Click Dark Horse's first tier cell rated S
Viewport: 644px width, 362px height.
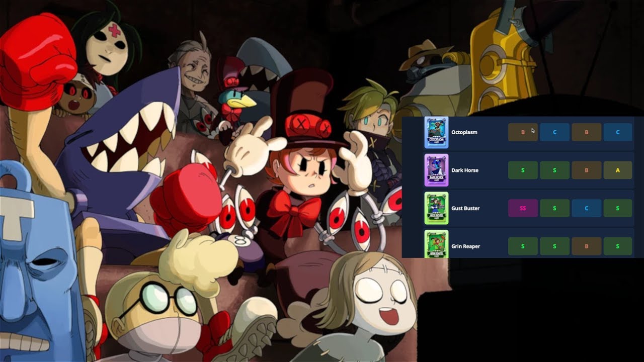(x=523, y=170)
